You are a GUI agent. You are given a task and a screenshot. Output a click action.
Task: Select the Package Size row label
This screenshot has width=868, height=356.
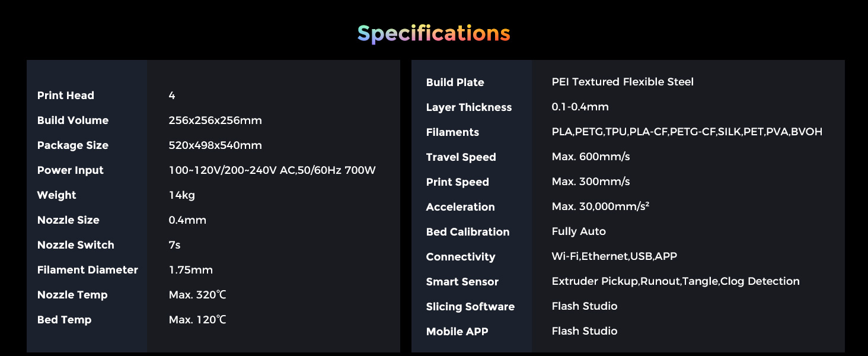[73, 145]
